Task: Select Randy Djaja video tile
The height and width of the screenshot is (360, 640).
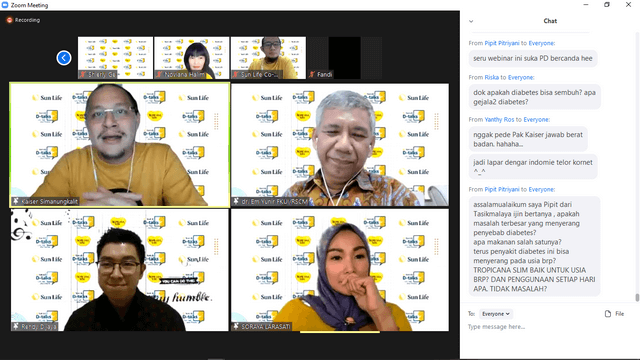Action: tap(119, 270)
